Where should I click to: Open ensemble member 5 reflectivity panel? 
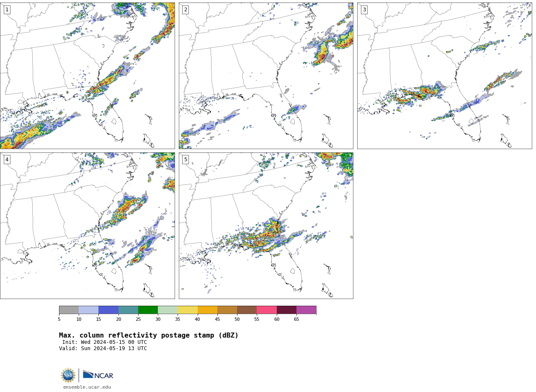pyautogui.click(x=266, y=226)
